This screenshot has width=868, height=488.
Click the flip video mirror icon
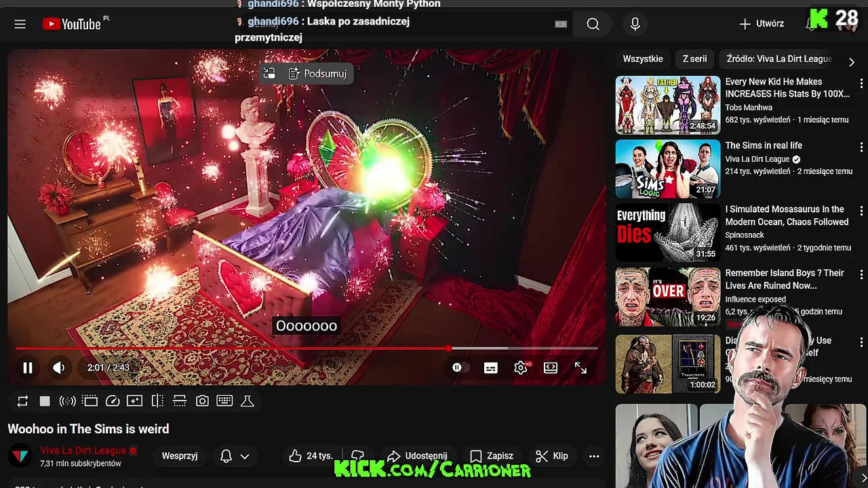click(x=157, y=401)
